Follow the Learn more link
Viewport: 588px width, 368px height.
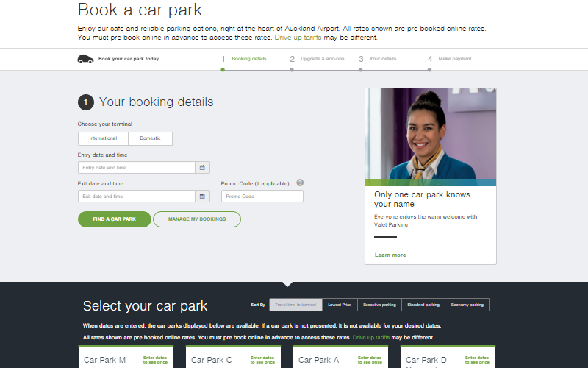390,255
